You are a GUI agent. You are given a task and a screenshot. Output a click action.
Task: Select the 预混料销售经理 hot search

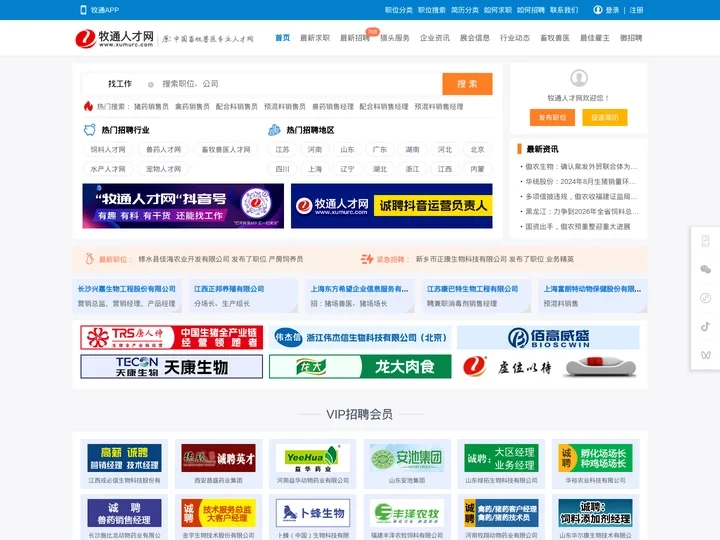(439, 107)
